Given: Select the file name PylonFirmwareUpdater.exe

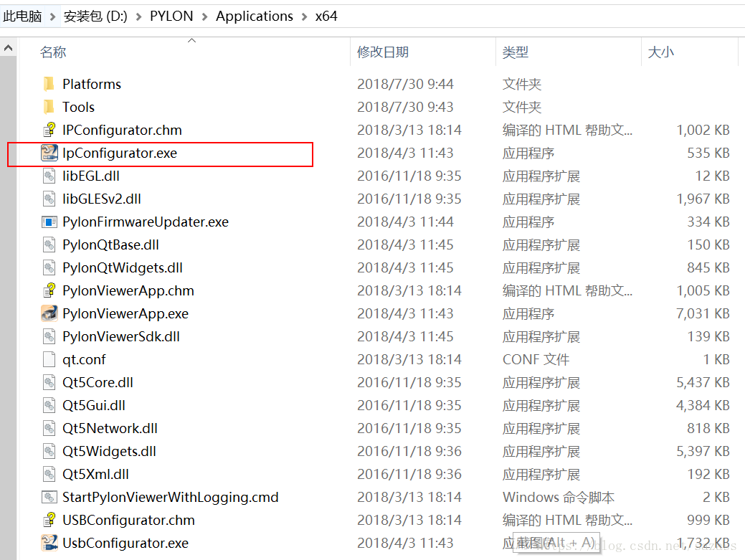Looking at the screenshot, I should pos(146,222).
